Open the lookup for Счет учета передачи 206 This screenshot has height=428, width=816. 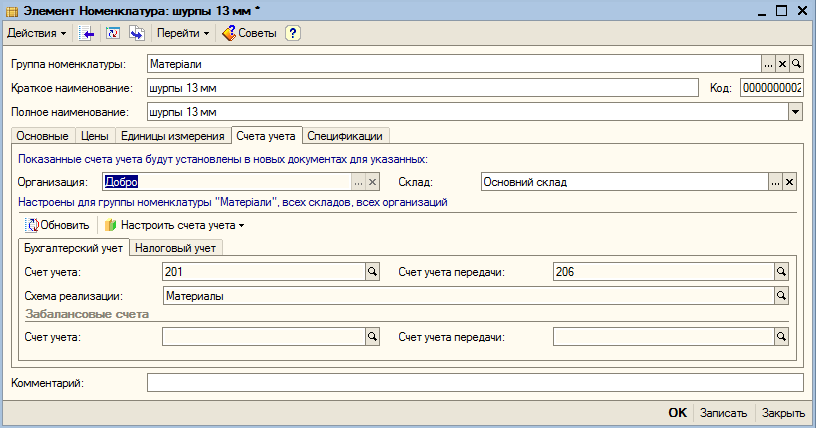[x=781, y=272]
